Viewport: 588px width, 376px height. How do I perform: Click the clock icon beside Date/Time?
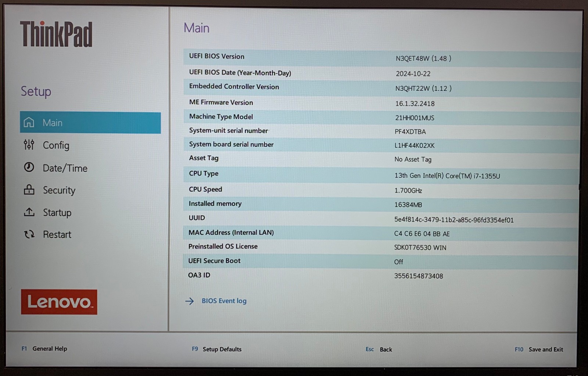pos(29,167)
